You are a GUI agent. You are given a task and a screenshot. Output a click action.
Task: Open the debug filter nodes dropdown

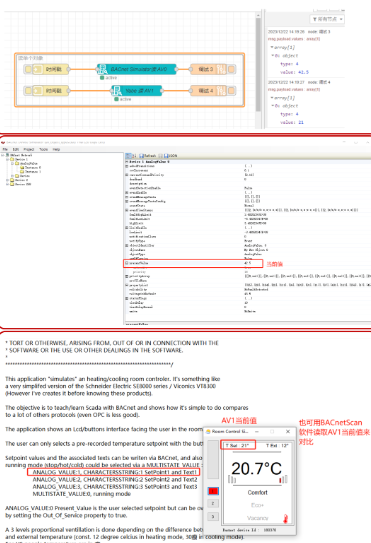[327, 19]
